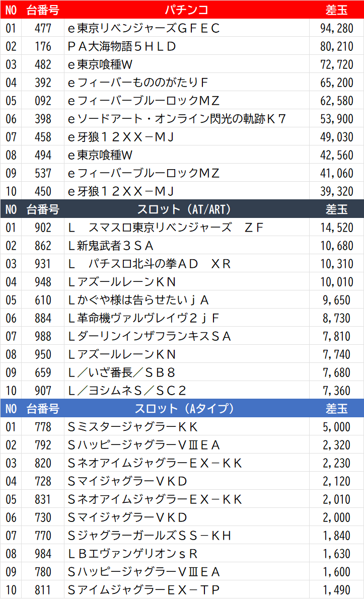Select Lパチスロ北斗の拳AD XR name
This screenshot has width=364, height=599.
pyautogui.click(x=150, y=264)
